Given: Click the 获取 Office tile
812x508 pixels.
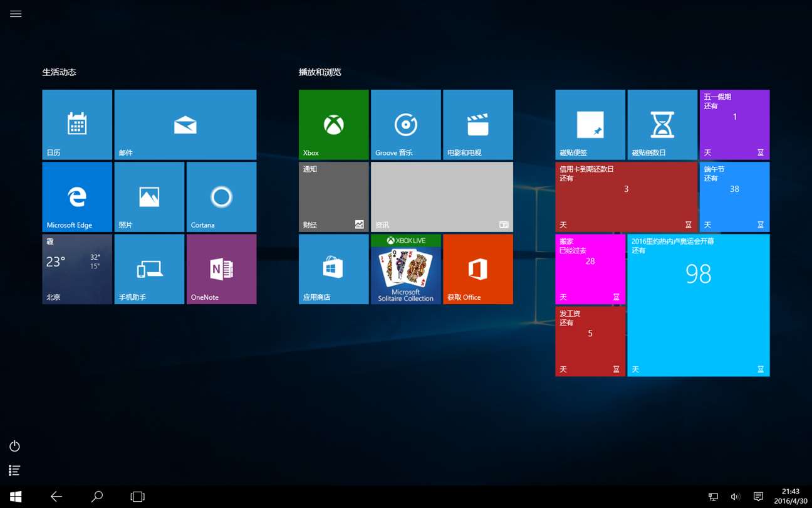Looking at the screenshot, I should 478,269.
